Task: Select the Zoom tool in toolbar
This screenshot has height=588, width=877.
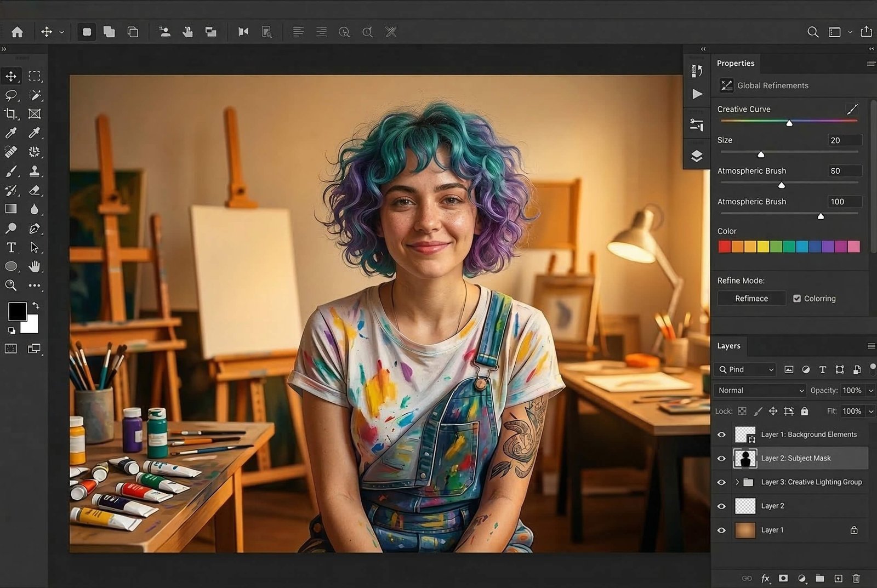Action: click(x=11, y=286)
